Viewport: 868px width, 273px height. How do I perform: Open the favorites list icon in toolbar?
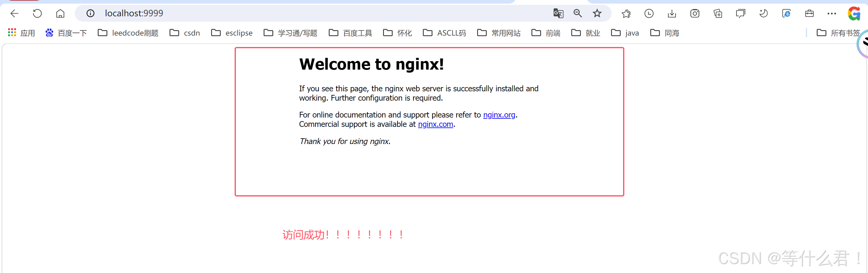click(x=626, y=14)
